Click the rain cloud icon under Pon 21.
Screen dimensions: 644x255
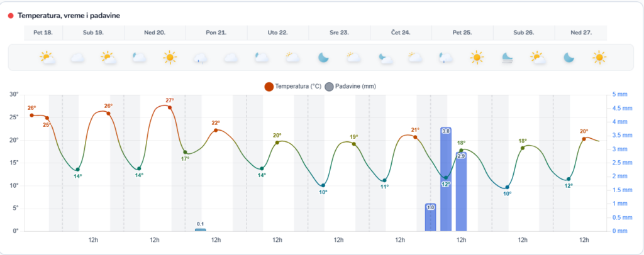(201, 58)
